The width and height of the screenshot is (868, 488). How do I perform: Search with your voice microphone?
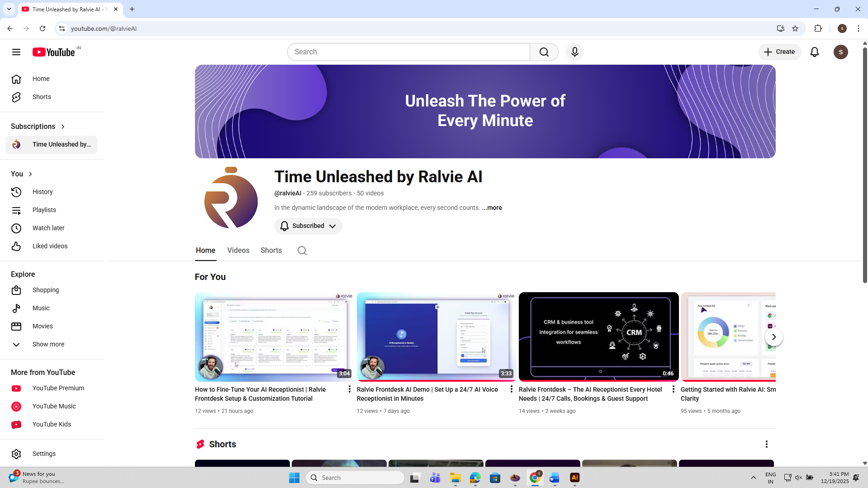pos(575,52)
